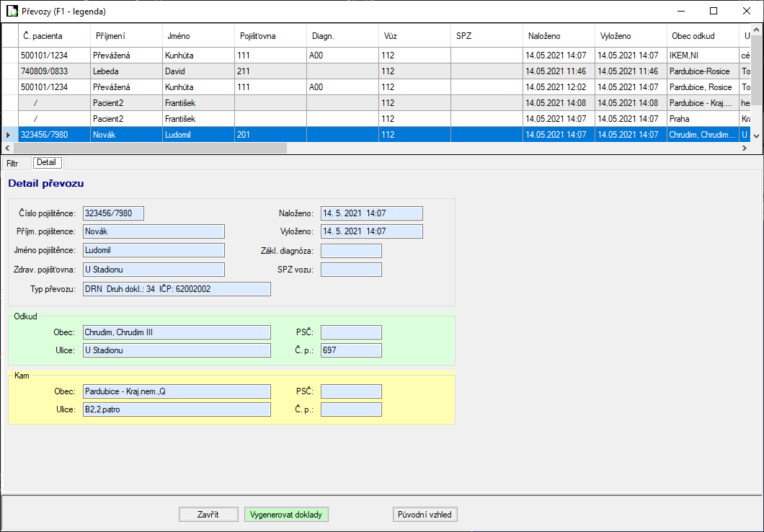Click Vygenerovat doklady button
This screenshot has width=764, height=532.
coord(287,515)
